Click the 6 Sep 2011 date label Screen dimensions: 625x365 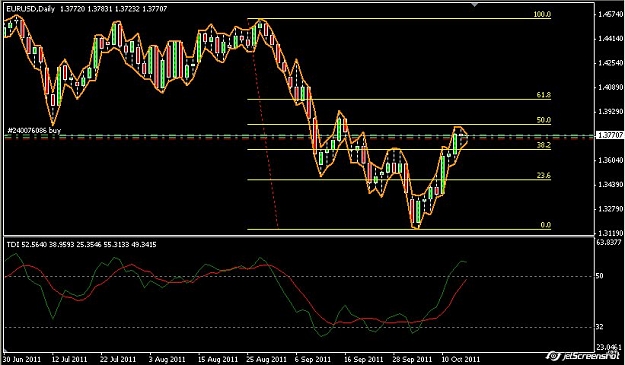click(312, 359)
